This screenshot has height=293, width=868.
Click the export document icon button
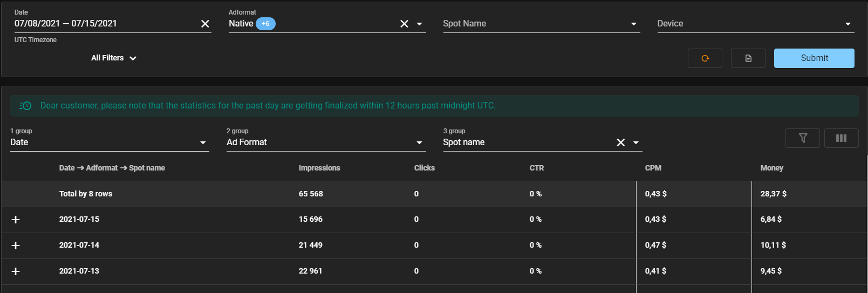(x=748, y=58)
